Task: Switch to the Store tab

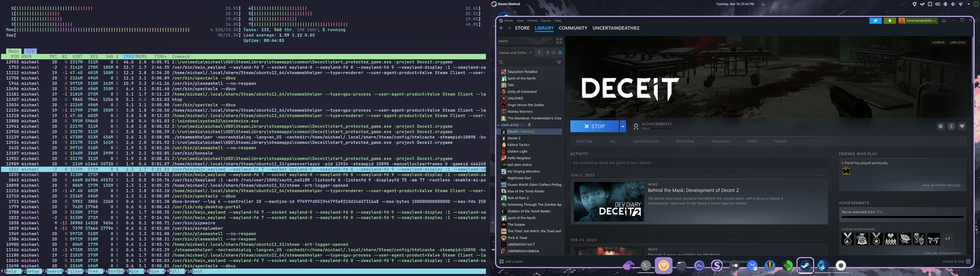Action: 522,28
